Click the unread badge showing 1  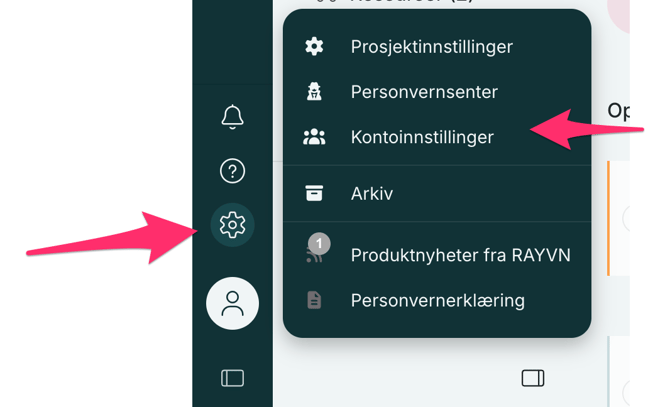tap(319, 243)
